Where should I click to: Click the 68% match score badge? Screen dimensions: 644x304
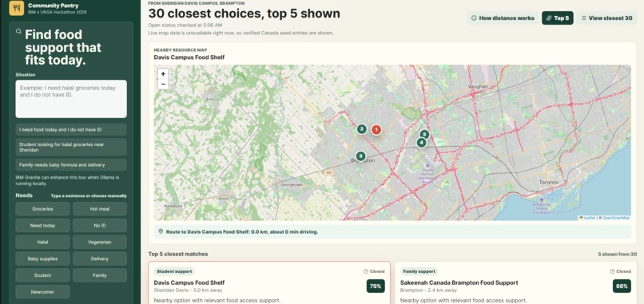(622, 286)
